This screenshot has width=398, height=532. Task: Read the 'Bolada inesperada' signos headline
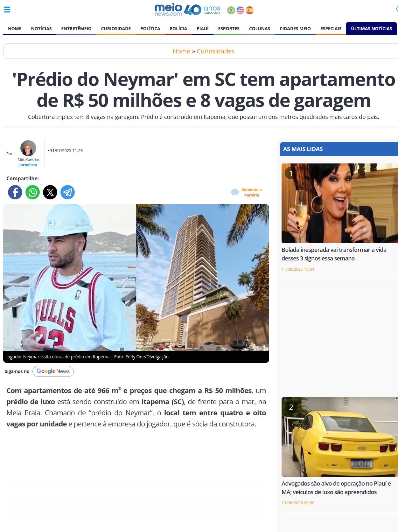[334, 254]
